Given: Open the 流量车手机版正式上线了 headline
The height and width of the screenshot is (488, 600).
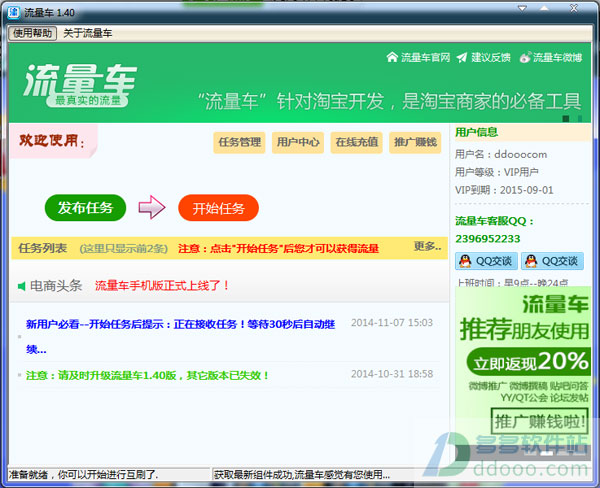Looking at the screenshot, I should (x=162, y=286).
